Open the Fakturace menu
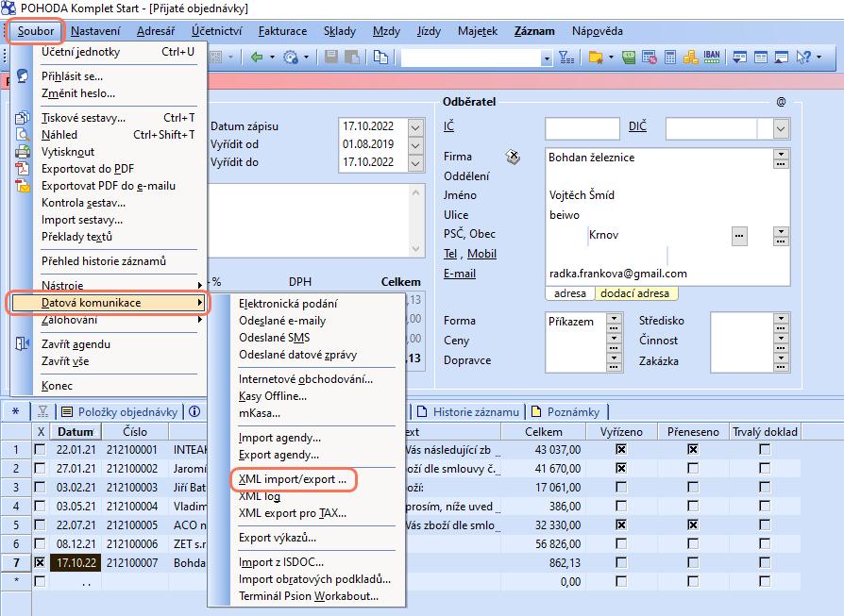The image size is (844, 616). pos(282,31)
